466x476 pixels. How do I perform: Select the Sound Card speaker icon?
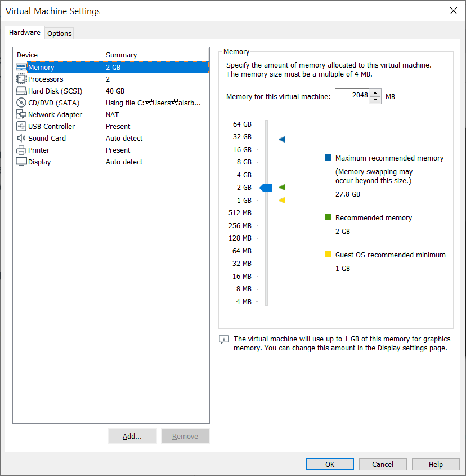pyautogui.click(x=21, y=138)
